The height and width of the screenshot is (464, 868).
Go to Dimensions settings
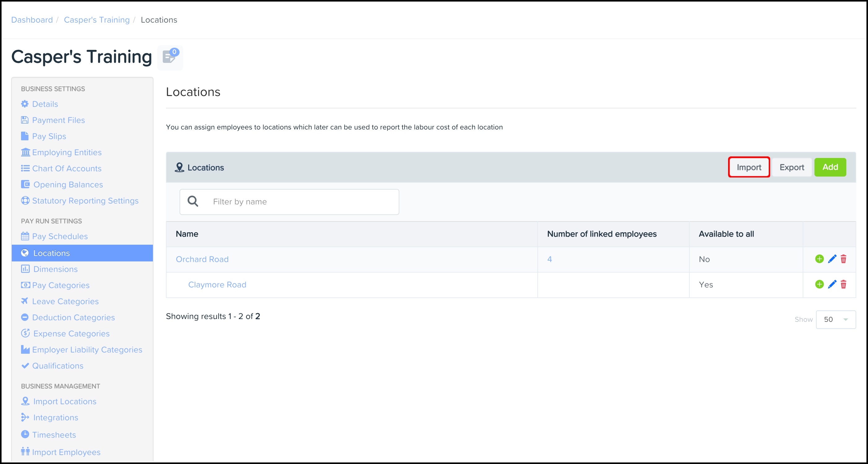(55, 269)
